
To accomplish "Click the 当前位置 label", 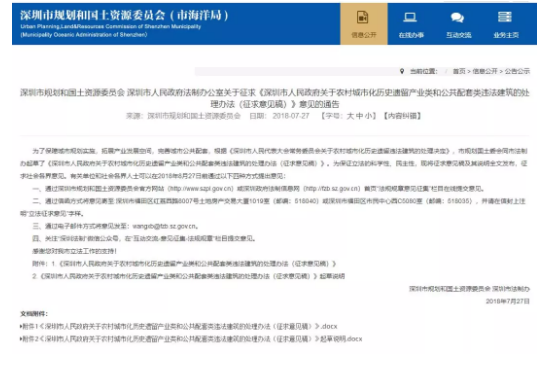I will [424, 71].
